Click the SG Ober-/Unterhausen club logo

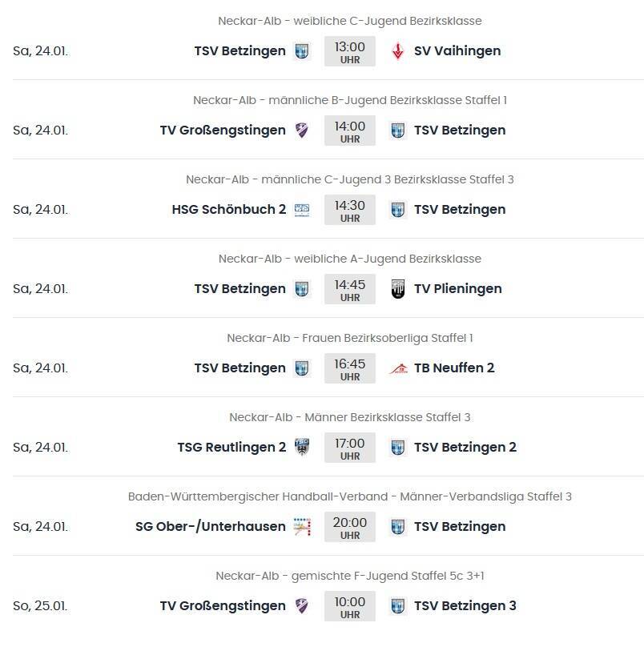[x=302, y=527]
